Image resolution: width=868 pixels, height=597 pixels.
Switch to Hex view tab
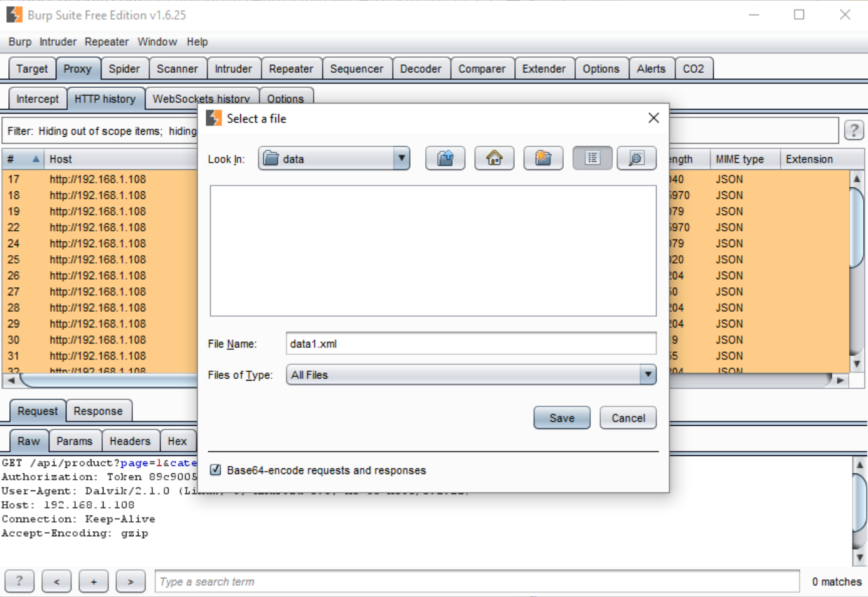[177, 441]
